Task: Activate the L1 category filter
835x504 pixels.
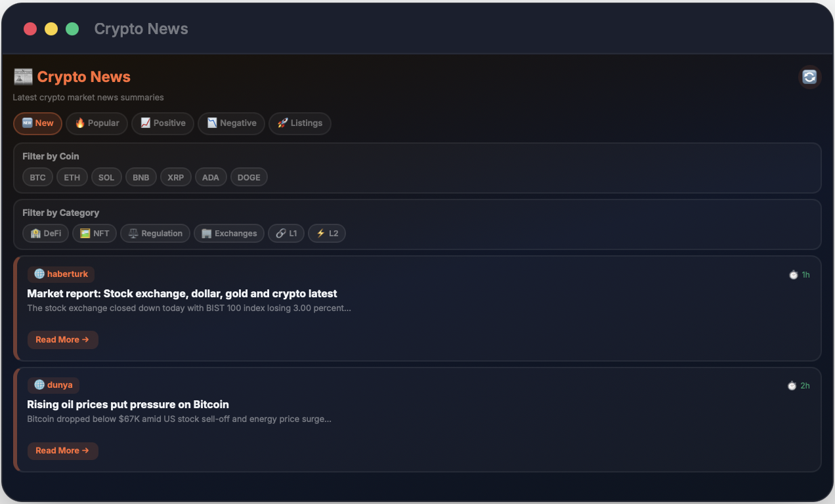Action: click(286, 233)
